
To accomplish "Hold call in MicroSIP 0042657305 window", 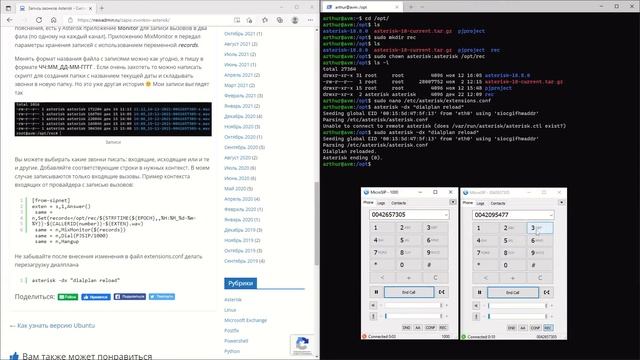I will click(479, 292).
